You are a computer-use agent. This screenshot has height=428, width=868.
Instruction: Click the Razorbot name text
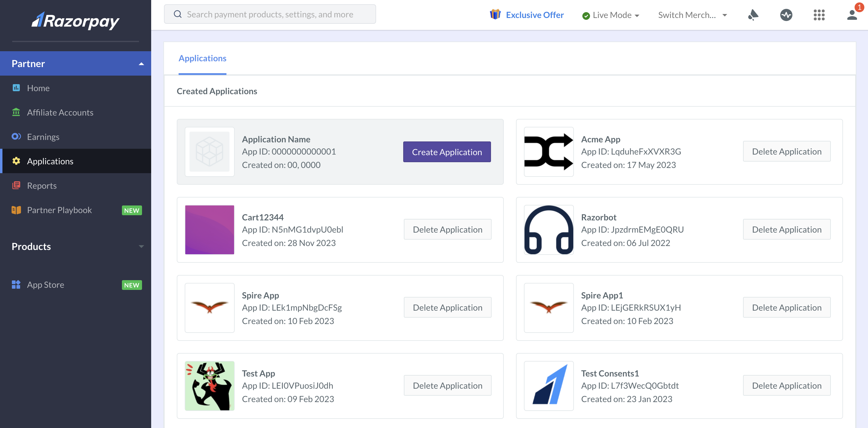(x=599, y=217)
